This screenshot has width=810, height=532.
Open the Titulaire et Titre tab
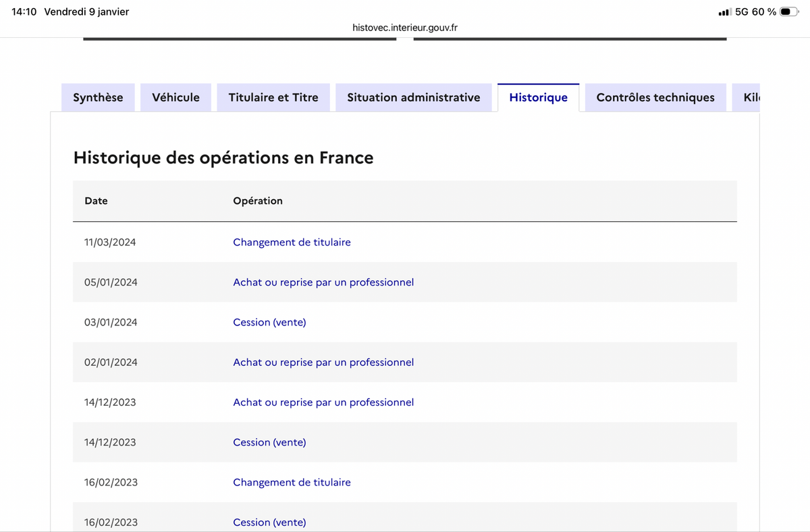[273, 97]
